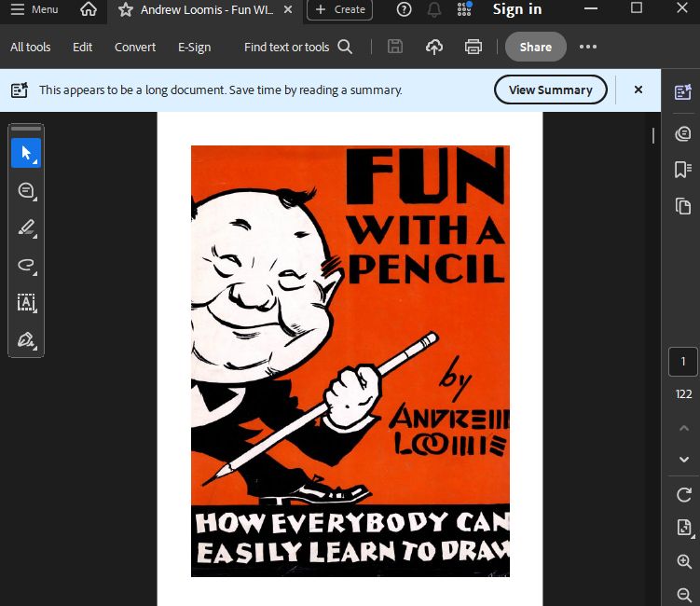Screen dimensions: 700x606
Task: Zoom in on the document
Action: 684,561
